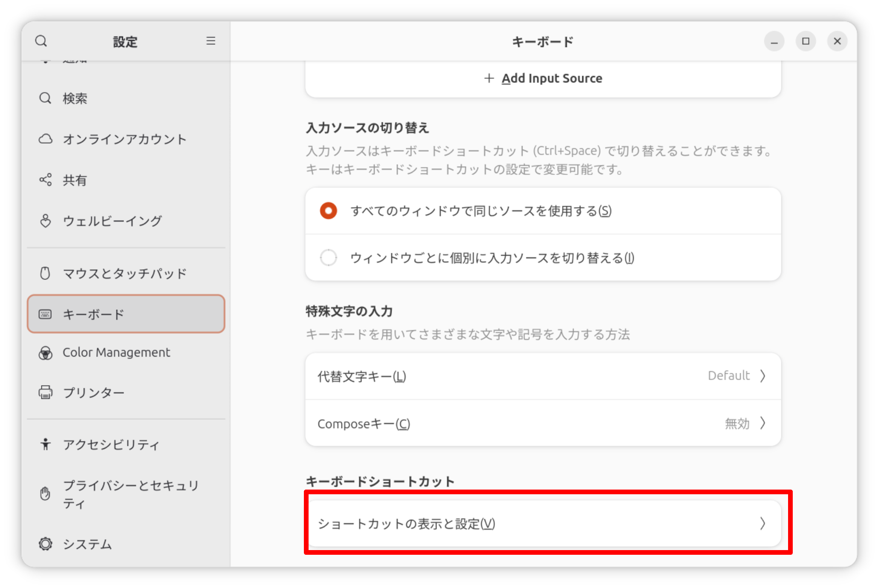Go to ウェルビーイング panel

(126, 221)
